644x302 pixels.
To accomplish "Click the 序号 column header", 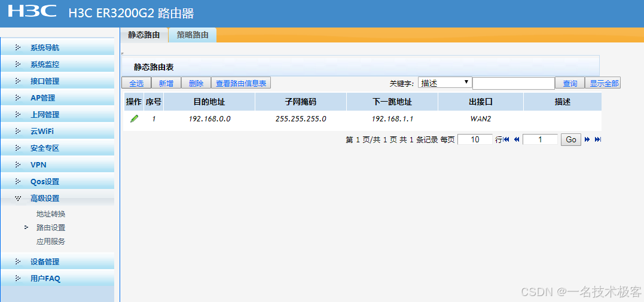I will [x=154, y=102].
